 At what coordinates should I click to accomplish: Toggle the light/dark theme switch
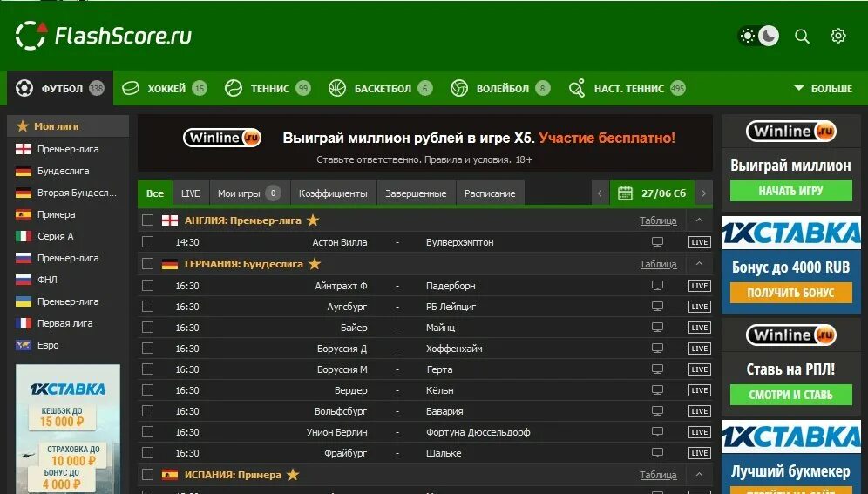(758, 36)
